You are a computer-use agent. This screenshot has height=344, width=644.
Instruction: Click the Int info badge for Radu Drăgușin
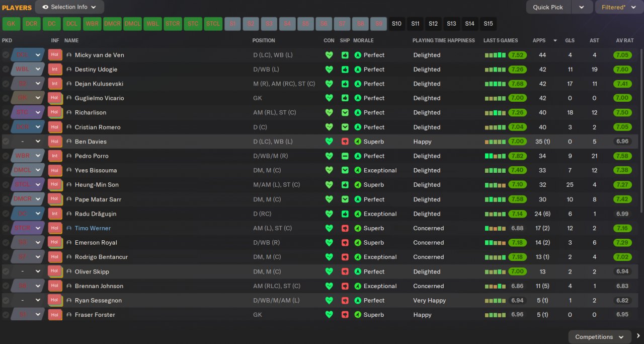(x=55, y=214)
